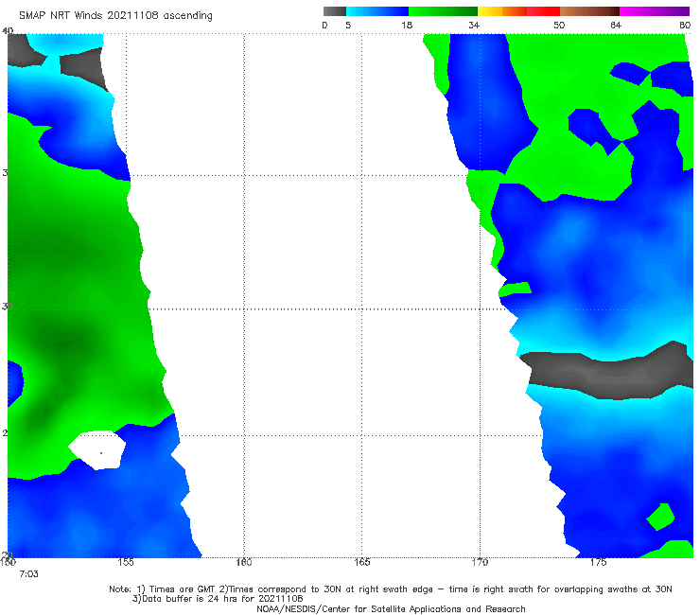Click the '170' longitude axis label

pos(480,562)
